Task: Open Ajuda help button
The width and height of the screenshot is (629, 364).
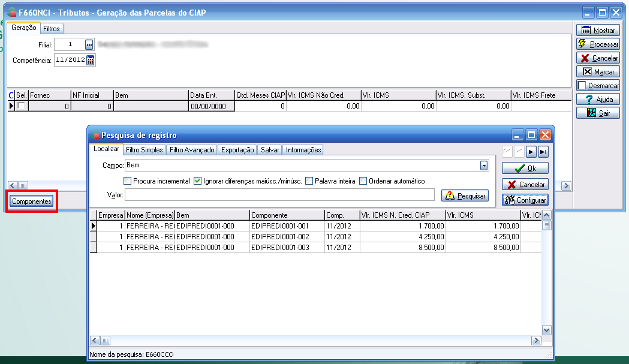Action: click(598, 100)
